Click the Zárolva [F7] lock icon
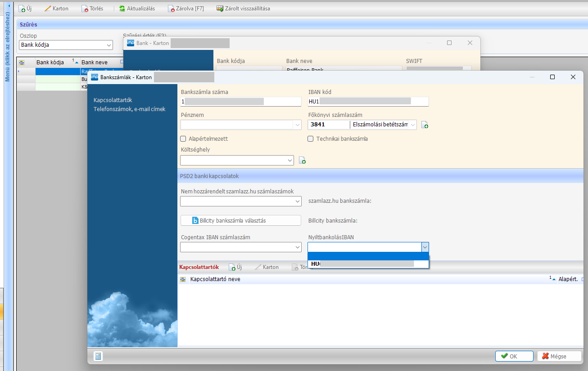Screen dimensions: 588x371 coord(171,9)
